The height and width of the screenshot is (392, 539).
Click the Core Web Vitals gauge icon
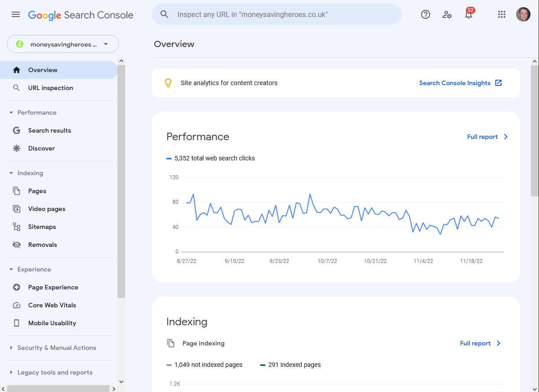[17, 305]
